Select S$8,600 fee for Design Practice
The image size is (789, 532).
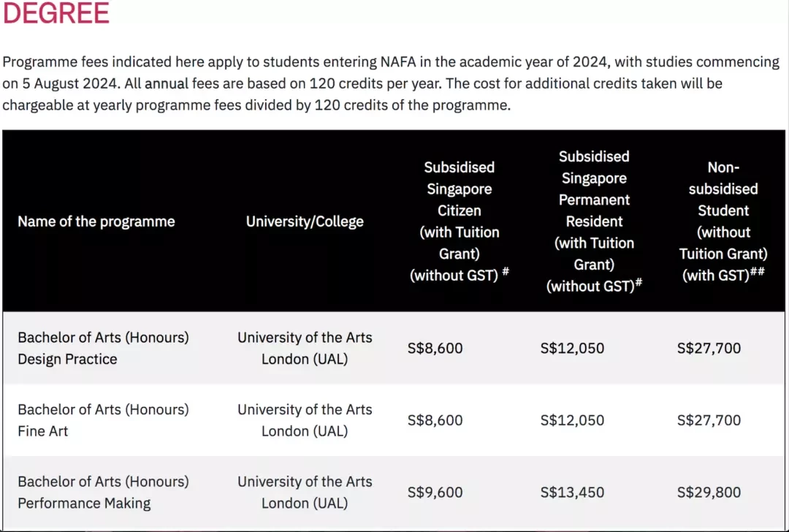coord(435,348)
